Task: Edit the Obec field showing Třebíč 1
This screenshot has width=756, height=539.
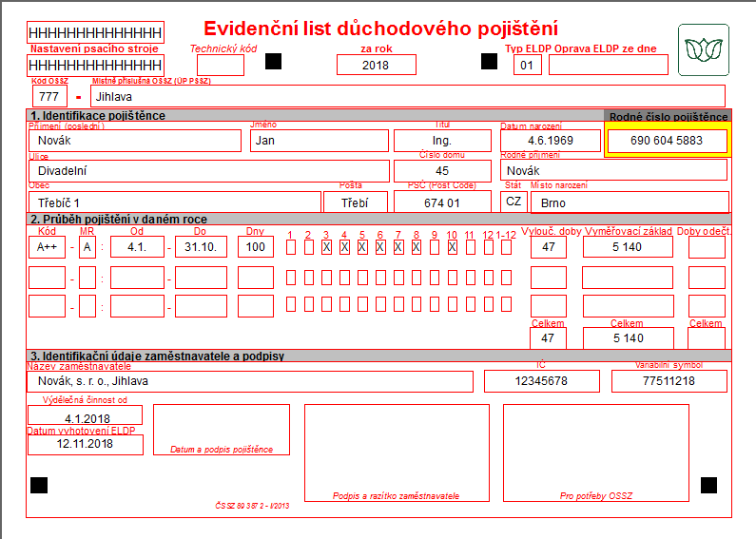Action: coord(175,202)
